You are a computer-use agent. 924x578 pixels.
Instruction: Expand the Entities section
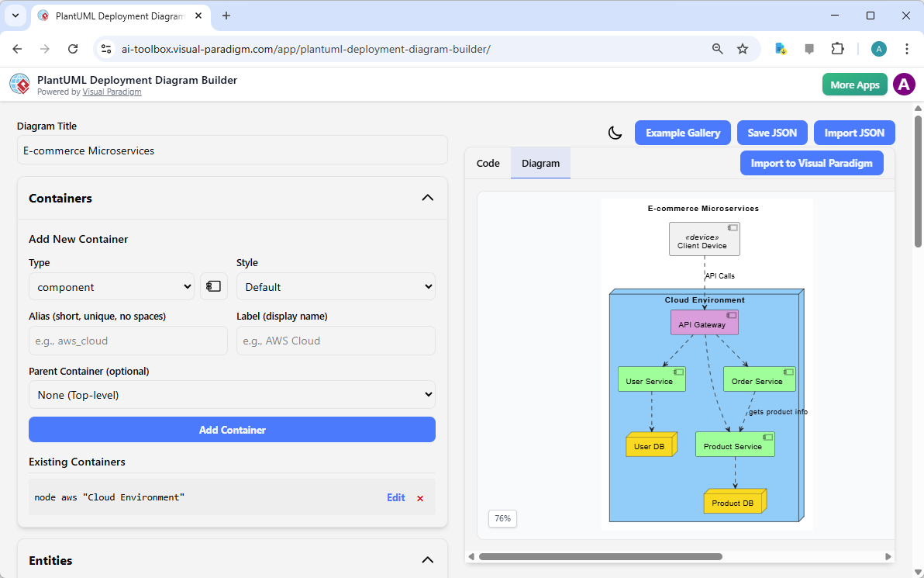(x=427, y=559)
